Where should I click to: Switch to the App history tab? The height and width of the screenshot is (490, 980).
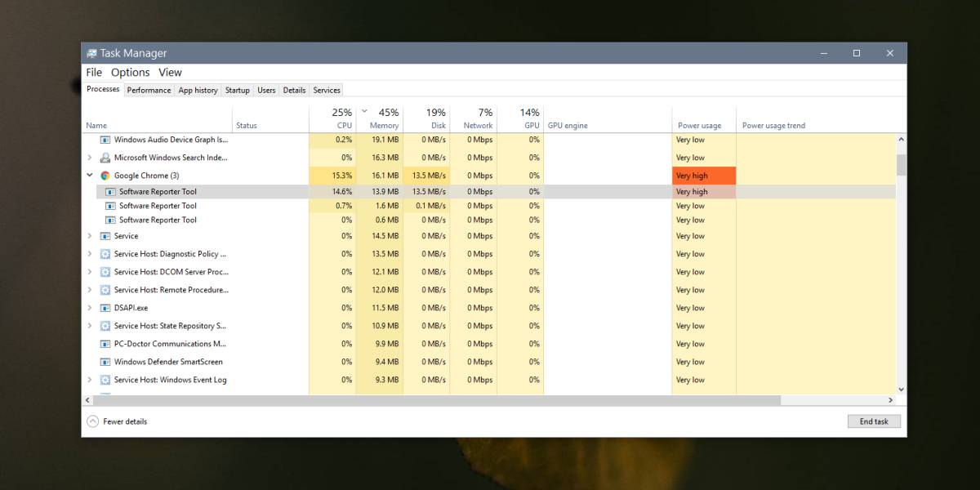tap(198, 90)
